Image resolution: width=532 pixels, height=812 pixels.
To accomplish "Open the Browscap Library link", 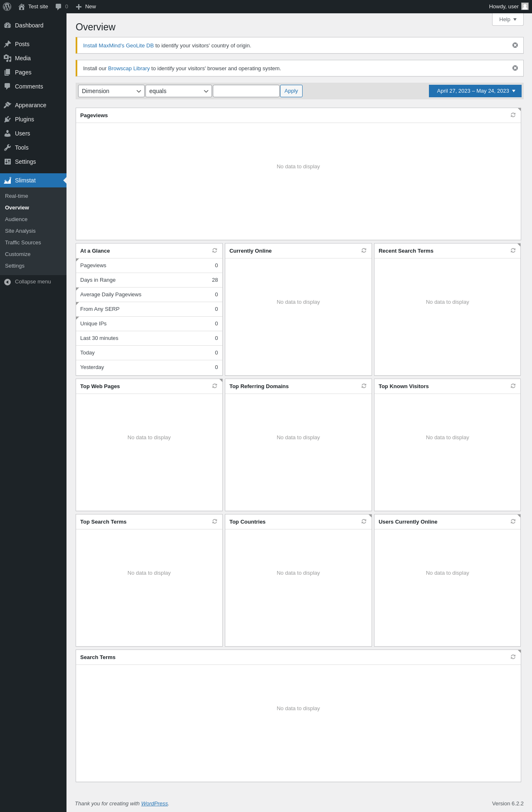I will click(x=129, y=69).
